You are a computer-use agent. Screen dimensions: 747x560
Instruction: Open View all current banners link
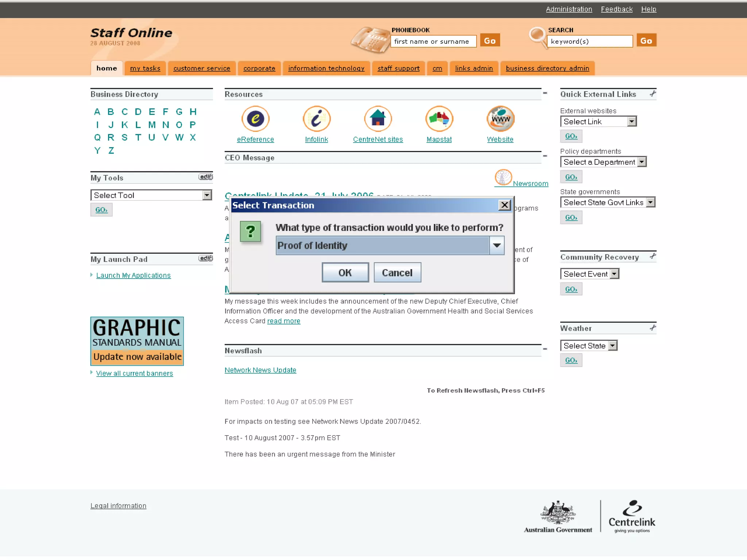[x=135, y=373]
